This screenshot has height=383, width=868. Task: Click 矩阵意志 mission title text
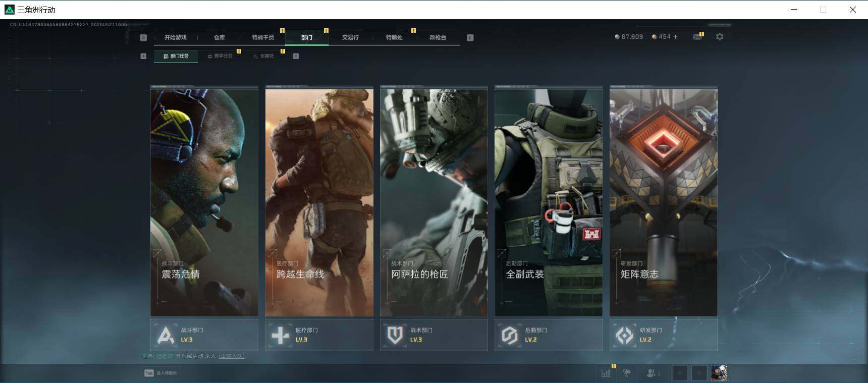[x=639, y=274]
